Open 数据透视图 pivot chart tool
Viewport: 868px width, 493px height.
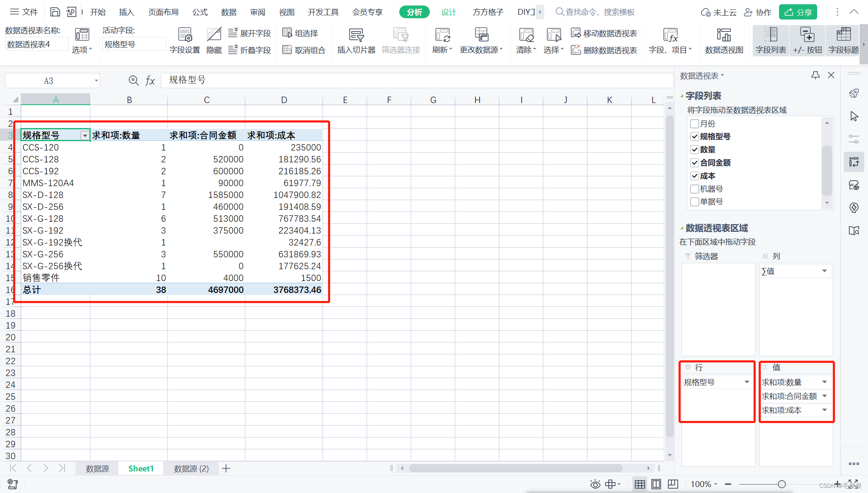tap(724, 41)
